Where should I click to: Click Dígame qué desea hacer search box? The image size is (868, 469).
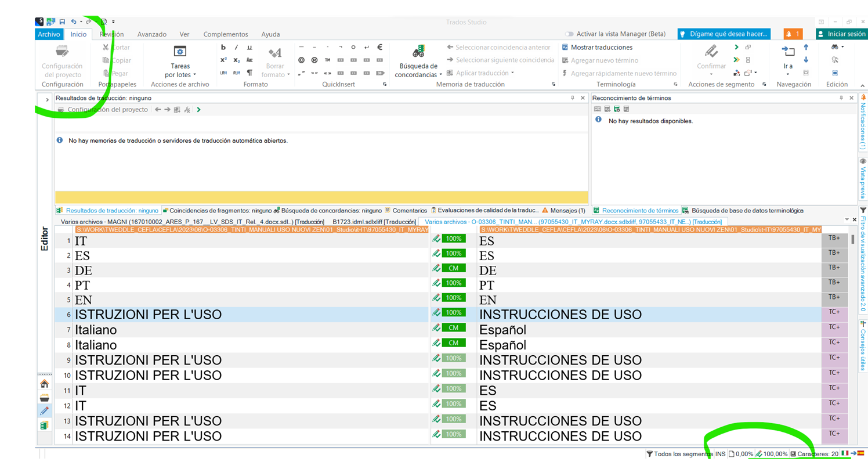(724, 34)
